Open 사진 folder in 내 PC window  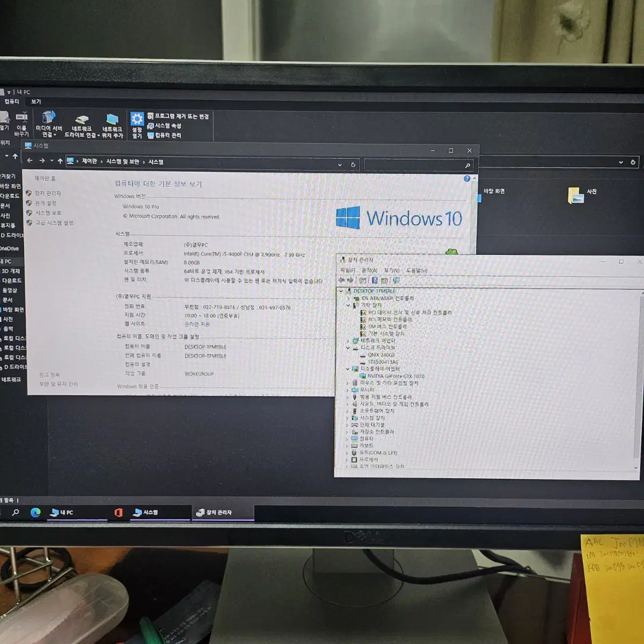[x=582, y=195]
